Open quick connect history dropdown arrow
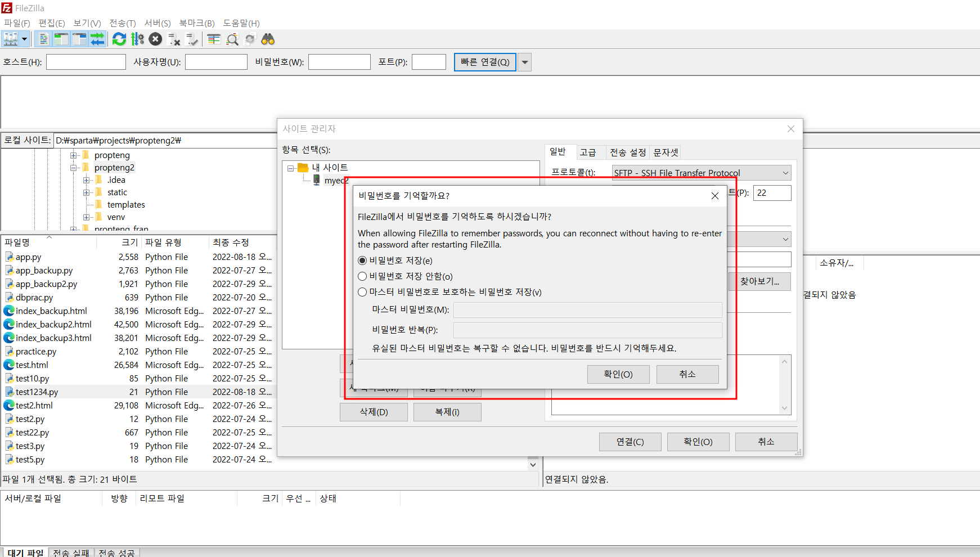Screen dimensions: 980x557 click(525, 62)
